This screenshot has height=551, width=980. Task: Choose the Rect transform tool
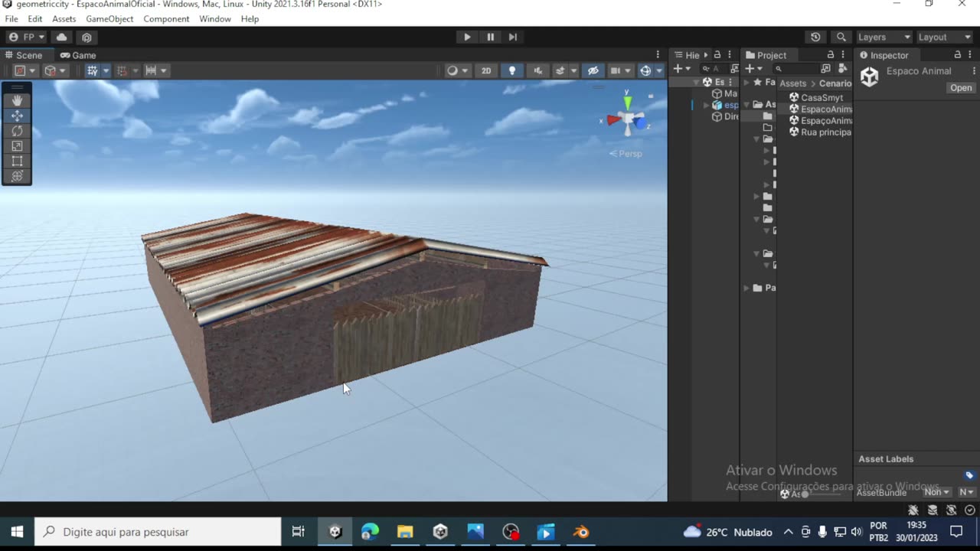[x=17, y=161]
